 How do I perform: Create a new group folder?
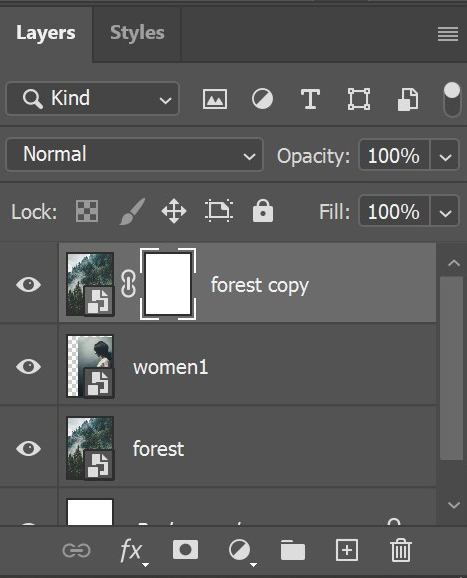tap(293, 550)
